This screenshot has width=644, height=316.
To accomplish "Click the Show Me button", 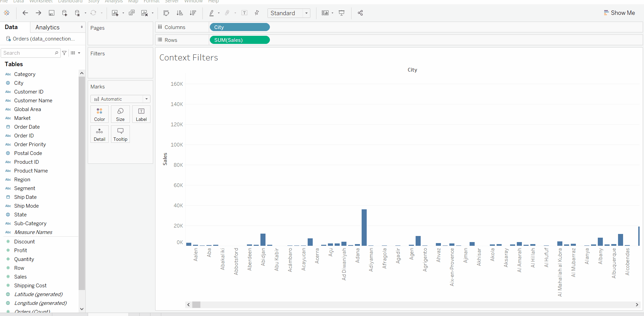I will point(620,13).
